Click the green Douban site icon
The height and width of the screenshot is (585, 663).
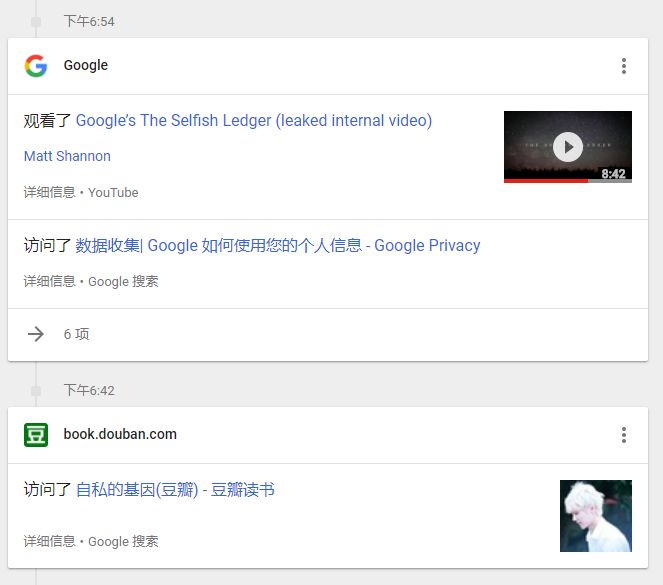coord(36,435)
